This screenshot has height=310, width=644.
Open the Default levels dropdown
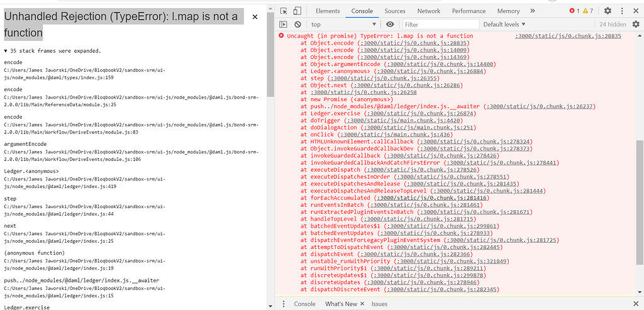tap(504, 25)
